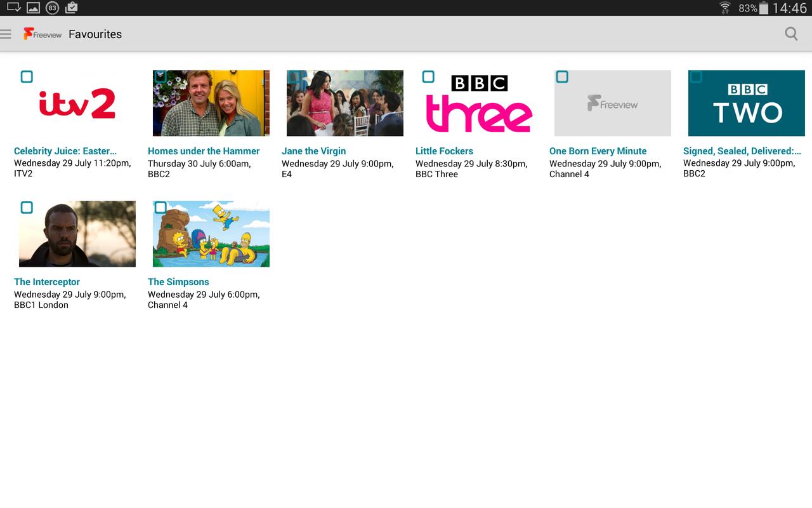Tick the One Born Every Minute checkbox

pos(562,77)
